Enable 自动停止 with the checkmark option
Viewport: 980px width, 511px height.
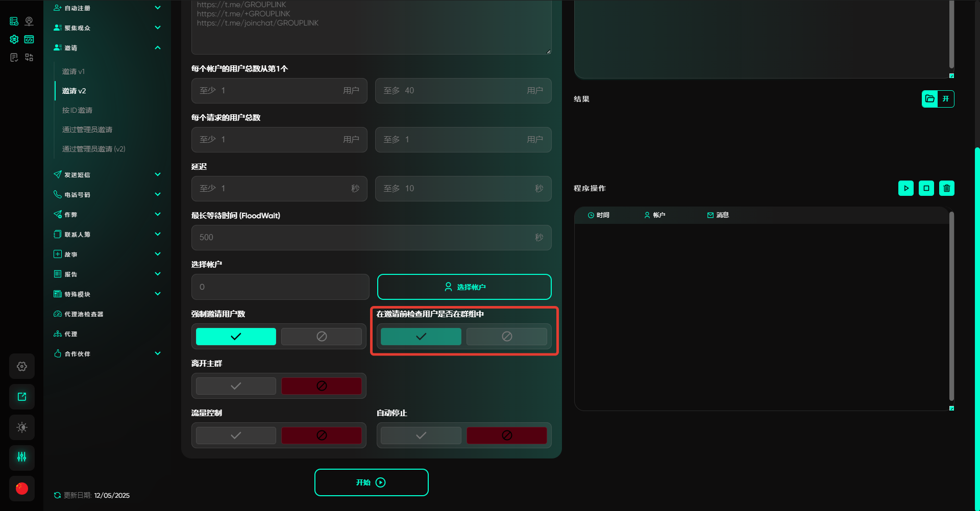click(421, 436)
